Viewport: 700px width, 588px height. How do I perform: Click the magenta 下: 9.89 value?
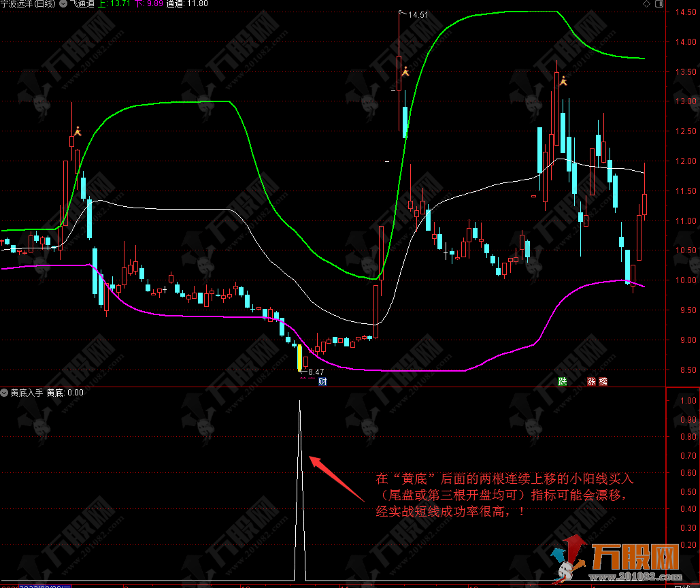(149, 3)
